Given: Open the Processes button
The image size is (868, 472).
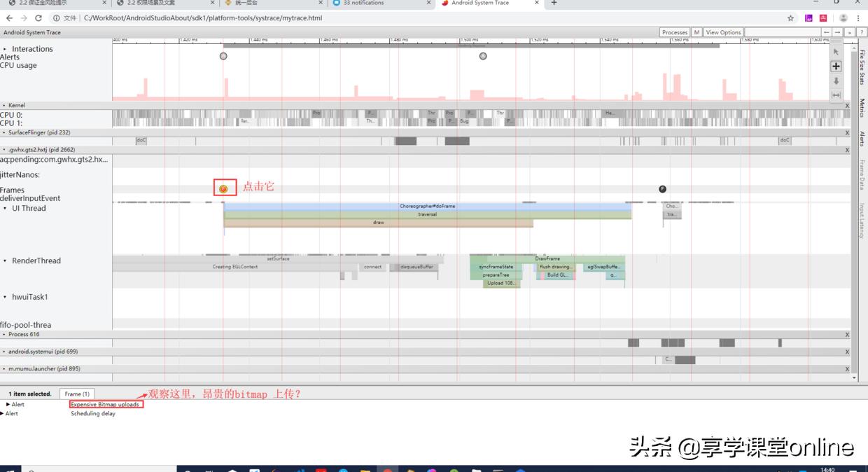Looking at the screenshot, I should click(x=675, y=32).
